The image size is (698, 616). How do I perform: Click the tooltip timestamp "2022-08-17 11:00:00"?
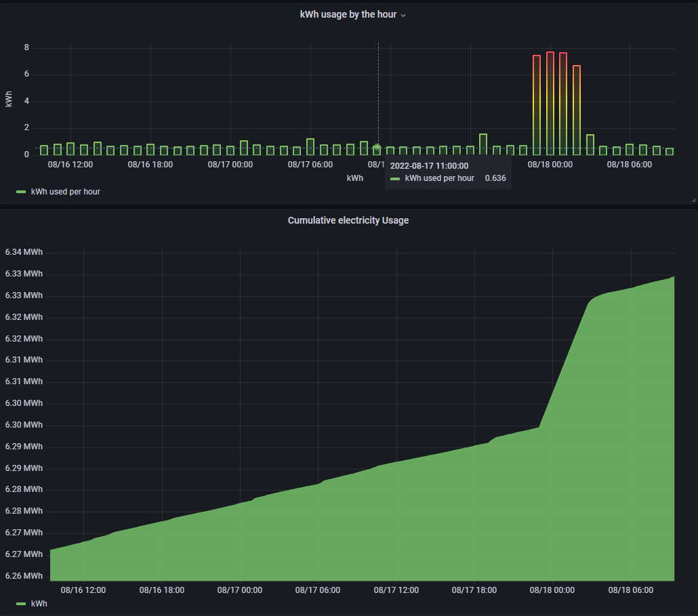coord(430,165)
